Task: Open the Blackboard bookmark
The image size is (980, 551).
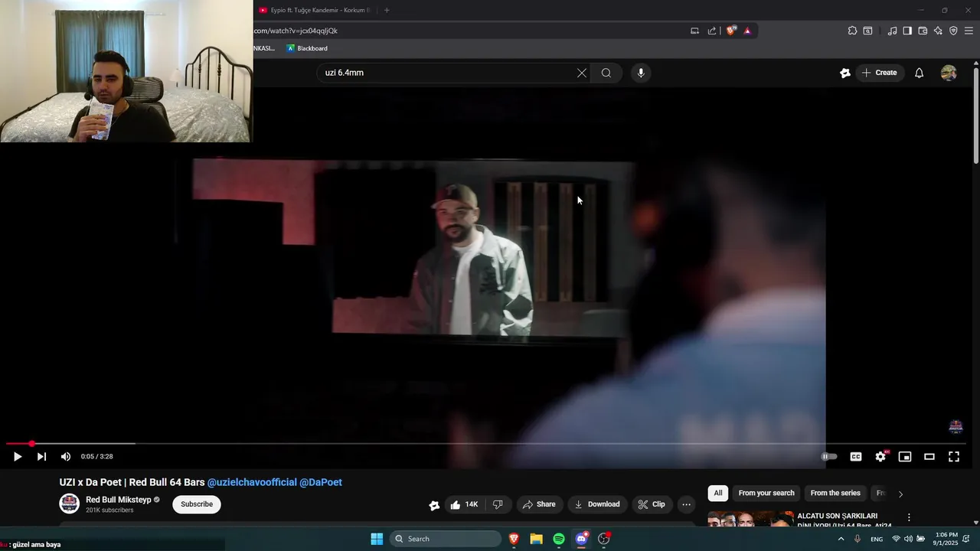Action: [307, 48]
